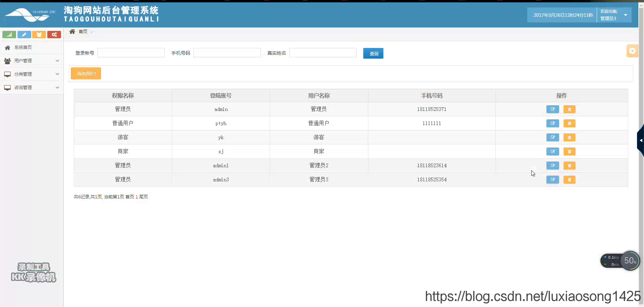Delete the ptyh user row
Image resolution: width=644 pixels, height=307 pixels.
(570, 123)
